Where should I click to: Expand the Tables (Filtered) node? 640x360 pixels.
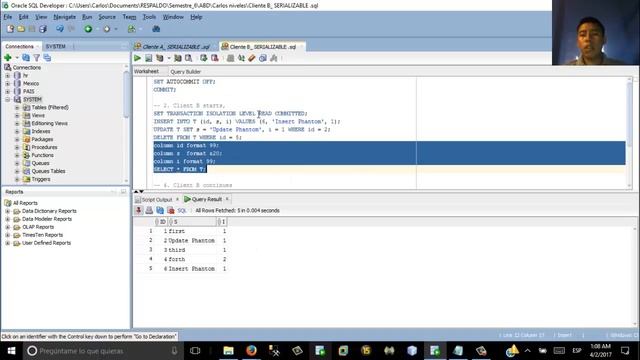tap(17, 107)
